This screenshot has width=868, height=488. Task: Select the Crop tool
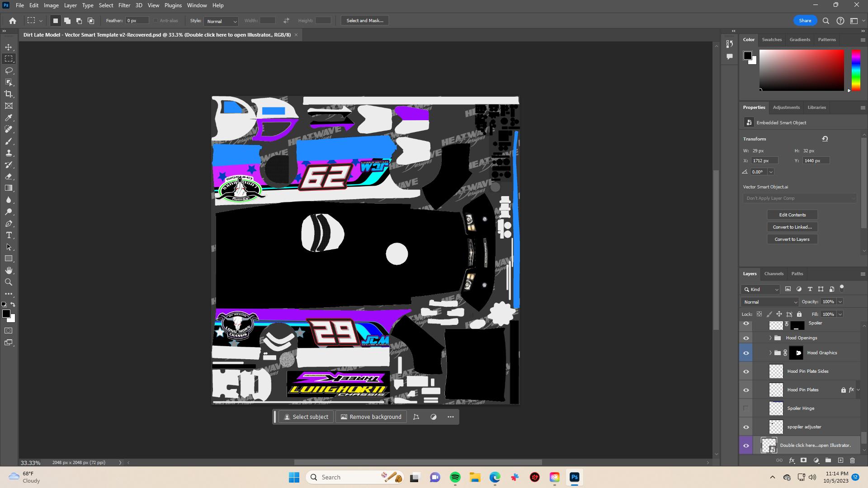coord(9,94)
